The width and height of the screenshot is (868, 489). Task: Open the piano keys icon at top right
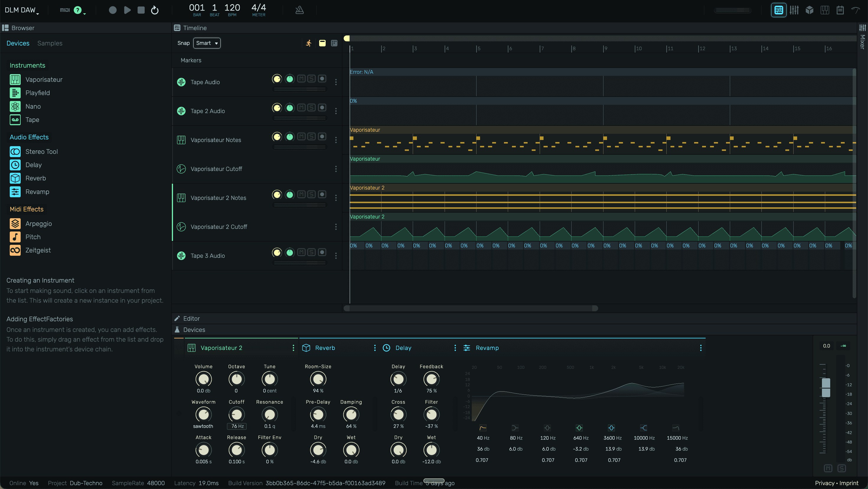[x=825, y=10]
